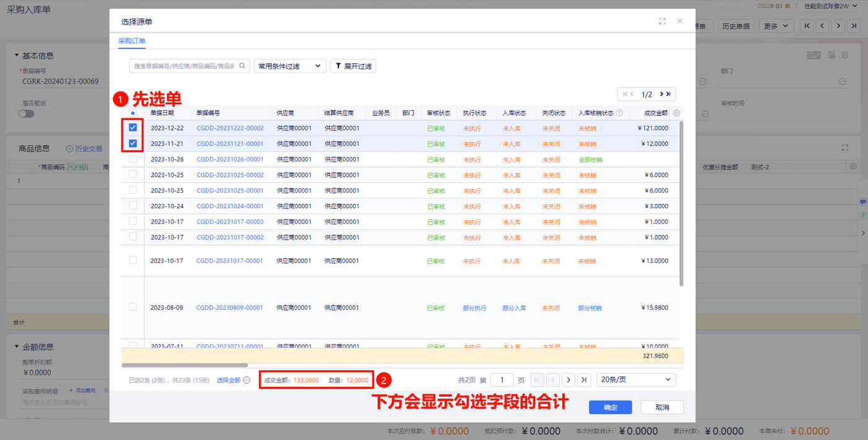Jump to the first page in the top table pager
The image size is (868, 440).
[x=624, y=94]
